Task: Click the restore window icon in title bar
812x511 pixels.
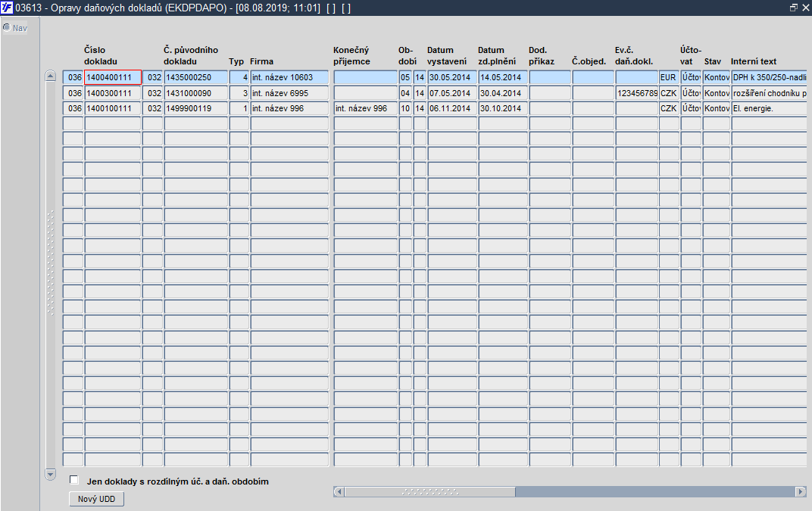Action: (x=793, y=8)
